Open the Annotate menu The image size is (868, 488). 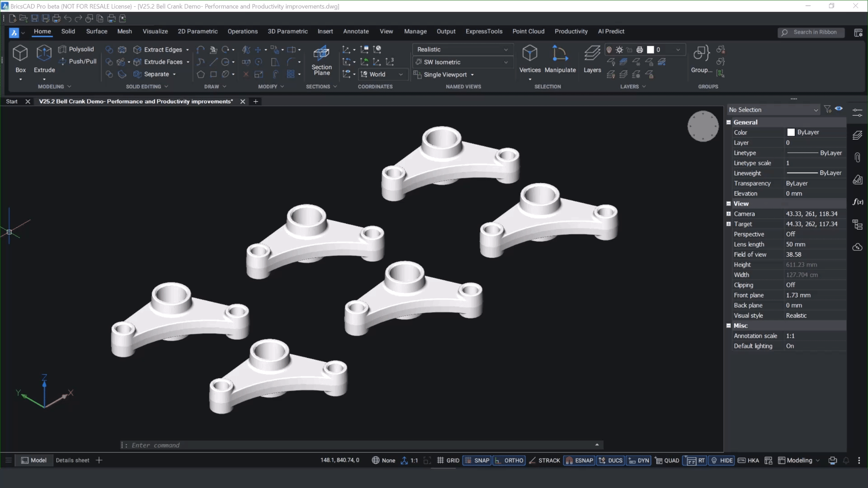(x=356, y=31)
